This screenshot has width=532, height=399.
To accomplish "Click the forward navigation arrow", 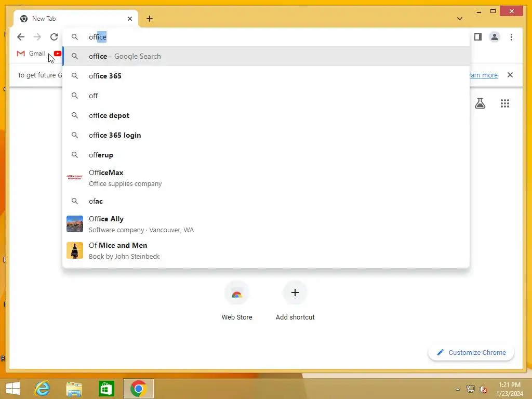I will (37, 37).
